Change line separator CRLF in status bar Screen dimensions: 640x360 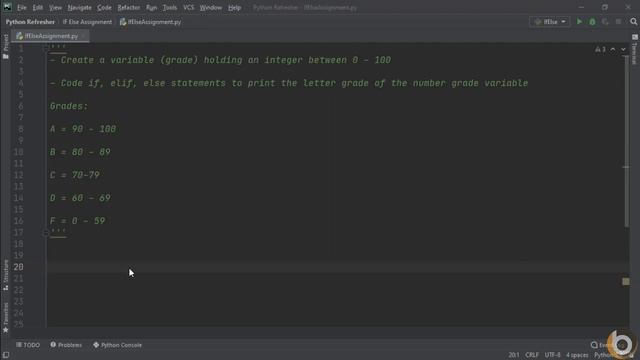pyautogui.click(x=532, y=355)
